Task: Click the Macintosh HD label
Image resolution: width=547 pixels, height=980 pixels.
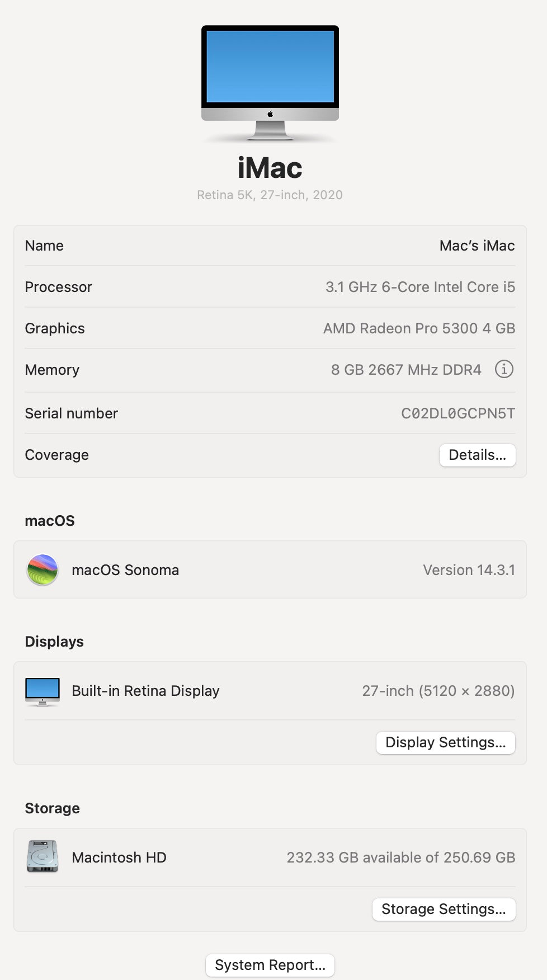Action: click(x=119, y=858)
